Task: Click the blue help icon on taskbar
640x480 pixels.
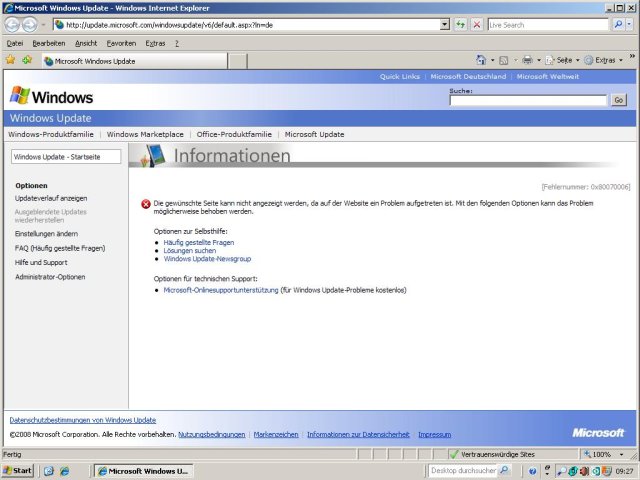Action: click(532, 471)
